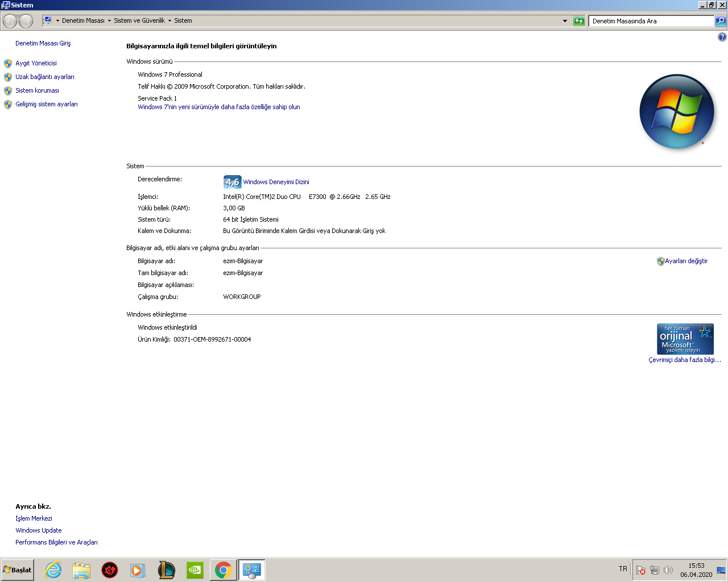Go back using the Back arrow button

[x=10, y=21]
